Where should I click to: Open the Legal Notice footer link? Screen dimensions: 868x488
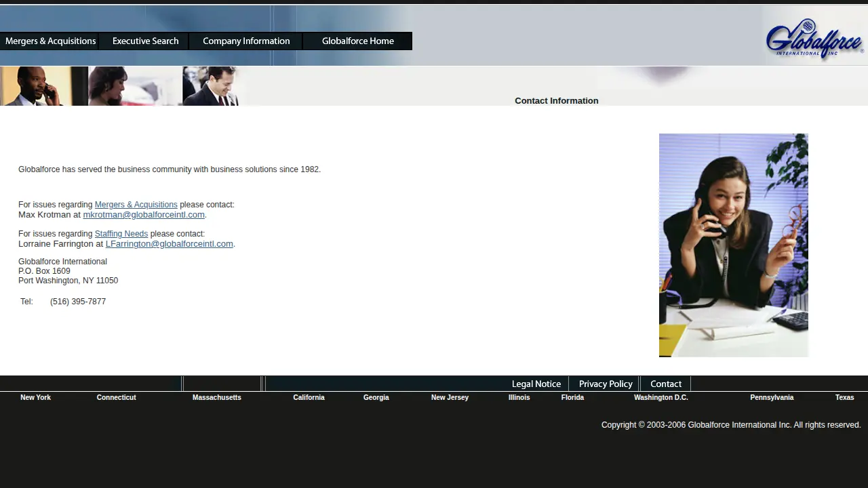point(536,384)
